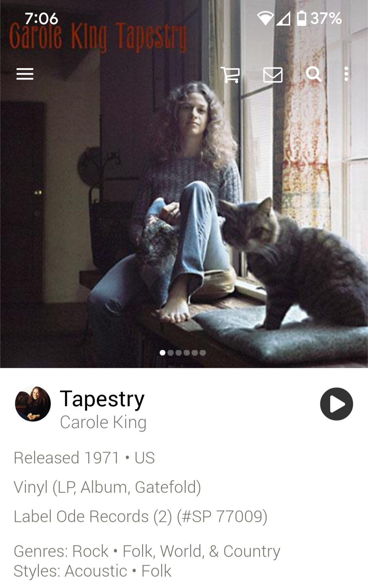
Task: Open Carole King artist avatar
Action: point(33,404)
